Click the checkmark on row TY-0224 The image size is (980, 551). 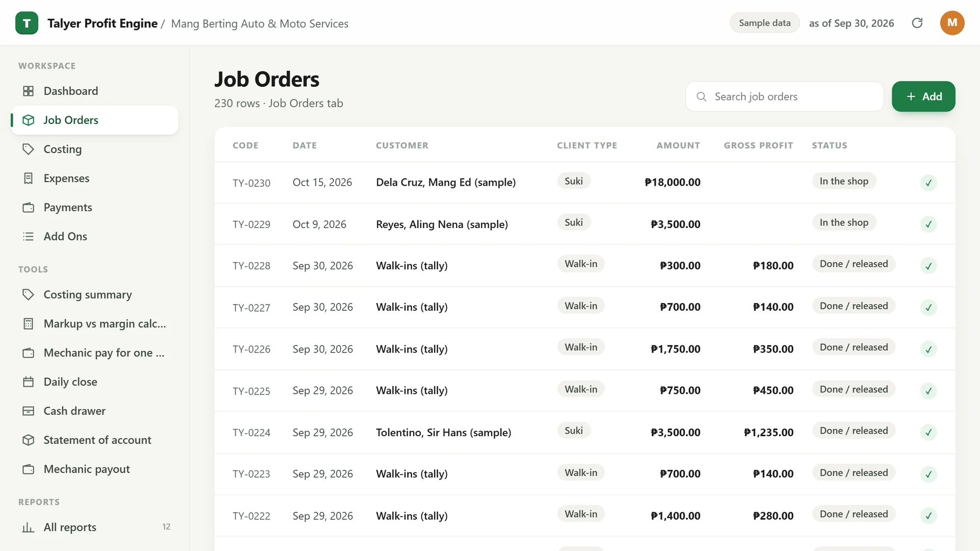tap(928, 433)
